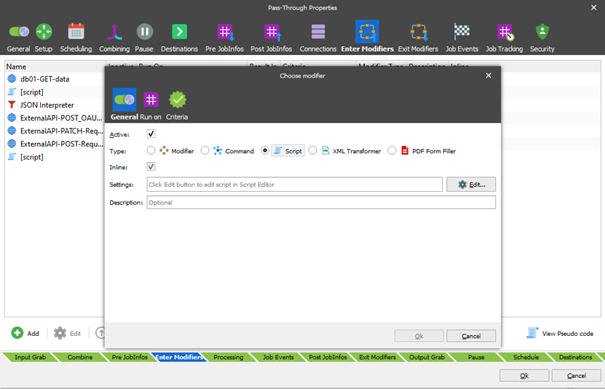Open the Pause settings icon
Image resolution: width=605 pixels, height=389 pixels.
tap(144, 37)
